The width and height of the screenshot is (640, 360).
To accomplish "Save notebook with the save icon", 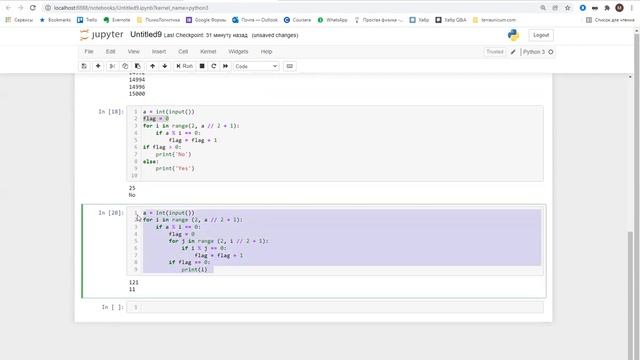I will point(84,66).
